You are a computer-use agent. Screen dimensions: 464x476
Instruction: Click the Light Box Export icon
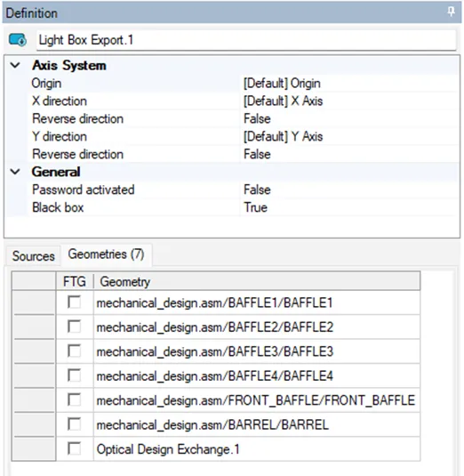point(17,40)
